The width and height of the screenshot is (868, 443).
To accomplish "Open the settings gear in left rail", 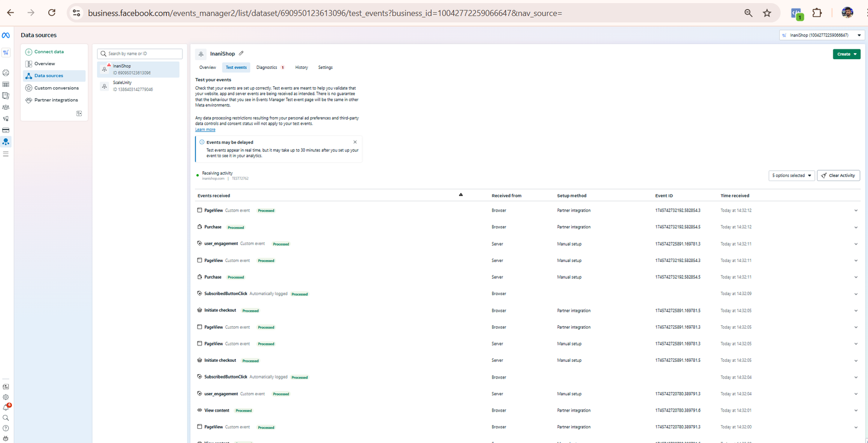I will click(x=5, y=397).
